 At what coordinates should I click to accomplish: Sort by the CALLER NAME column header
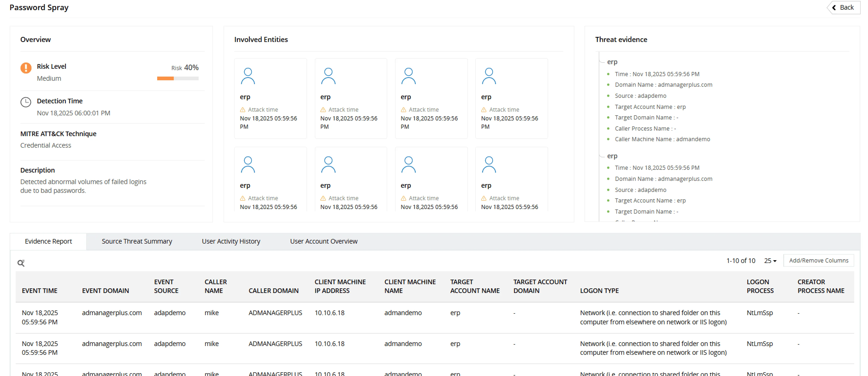coord(216,286)
